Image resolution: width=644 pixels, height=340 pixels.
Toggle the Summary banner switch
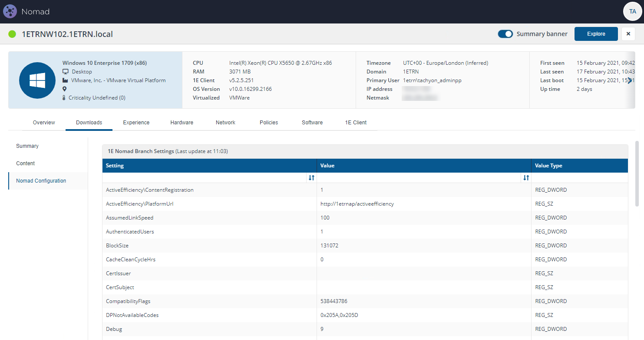[x=505, y=34]
